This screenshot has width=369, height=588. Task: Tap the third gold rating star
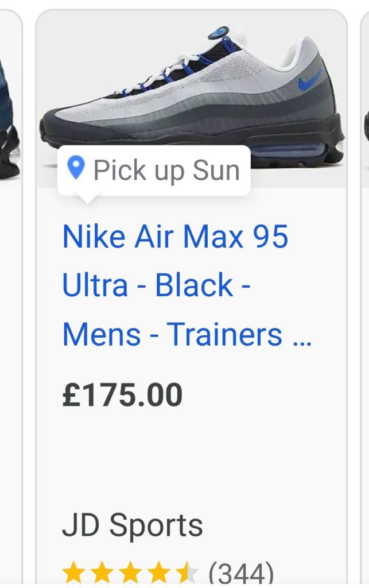[130, 573]
